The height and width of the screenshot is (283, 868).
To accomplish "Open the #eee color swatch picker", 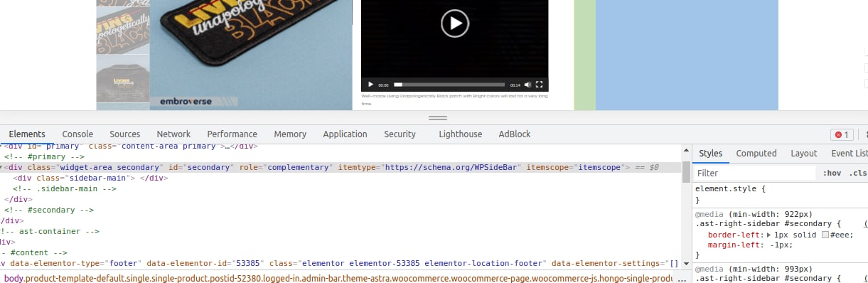I will 825,235.
